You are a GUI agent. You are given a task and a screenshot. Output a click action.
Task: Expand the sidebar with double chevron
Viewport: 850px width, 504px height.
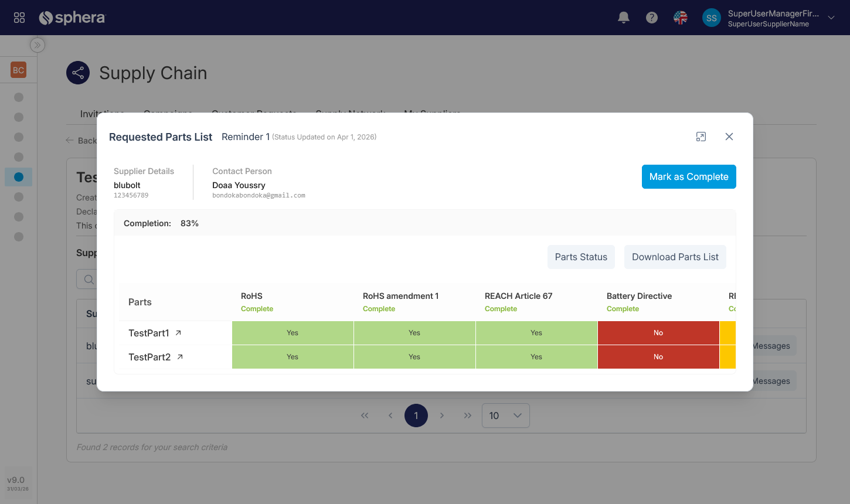tap(38, 45)
